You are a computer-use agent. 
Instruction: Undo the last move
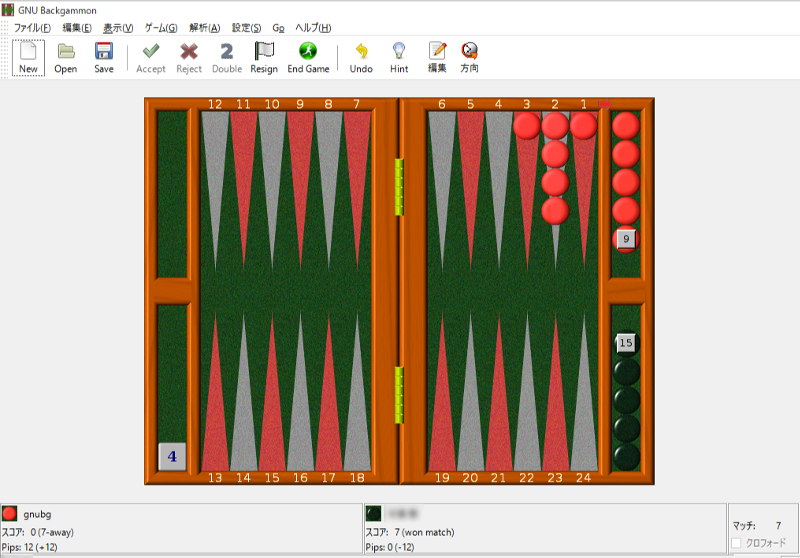pos(361,57)
